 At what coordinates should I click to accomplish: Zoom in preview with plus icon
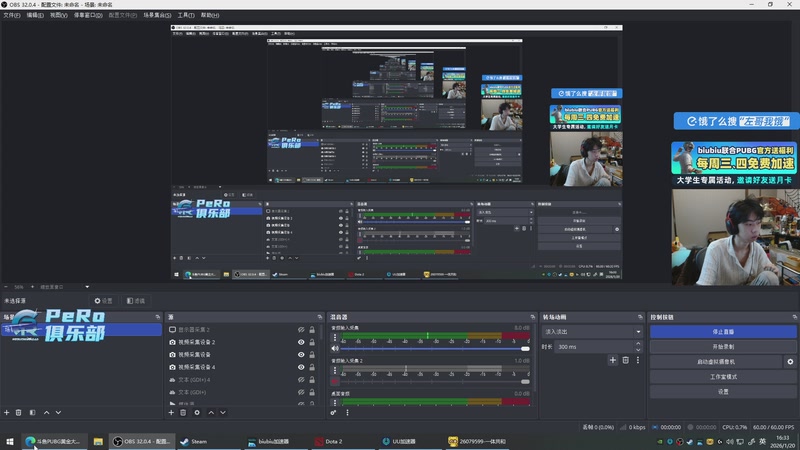click(32, 287)
